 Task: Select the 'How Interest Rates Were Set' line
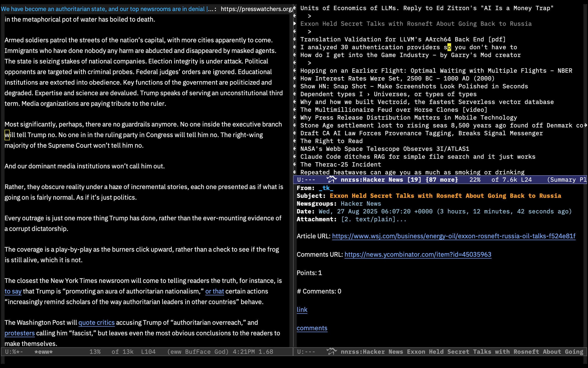[x=397, y=78]
